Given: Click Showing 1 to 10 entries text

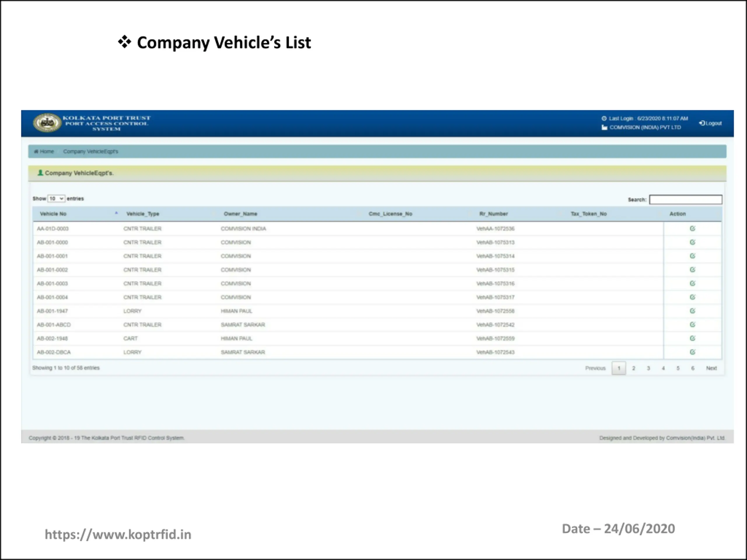Looking at the screenshot, I should tap(66, 367).
